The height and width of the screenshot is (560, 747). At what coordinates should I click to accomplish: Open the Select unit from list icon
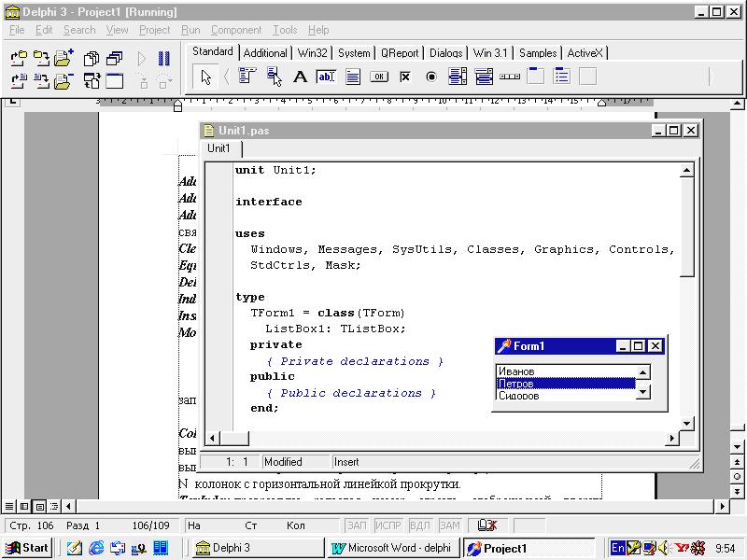point(92,58)
